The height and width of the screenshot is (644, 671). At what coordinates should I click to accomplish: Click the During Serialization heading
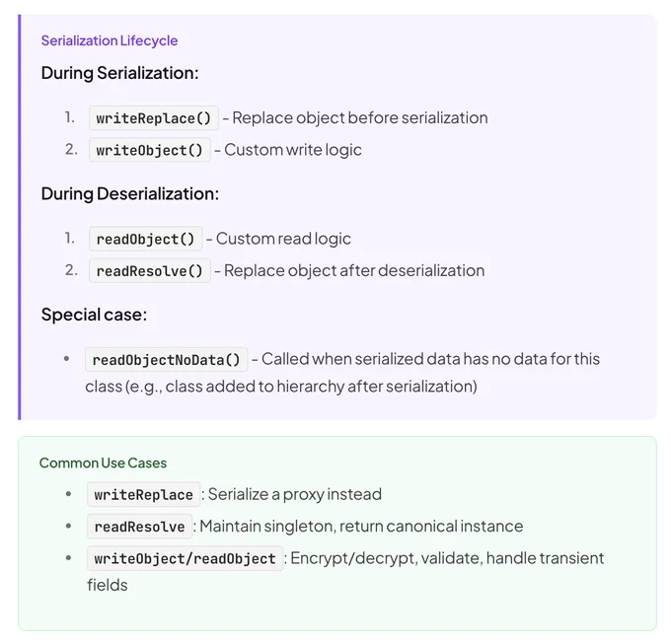click(119, 73)
